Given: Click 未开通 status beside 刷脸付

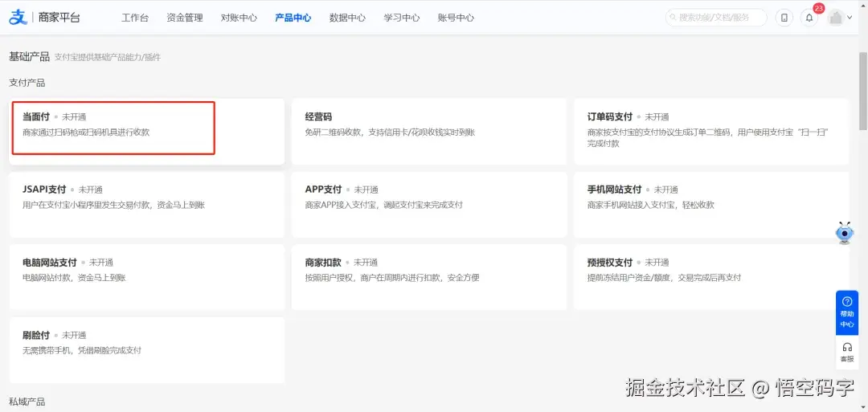Looking at the screenshot, I should 74,335.
